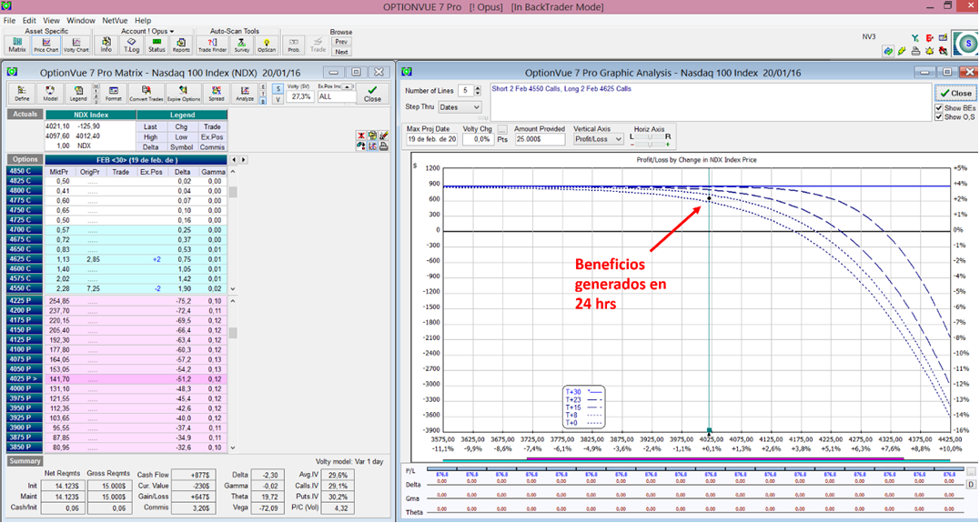Open the T.Log transaction log

coord(131,45)
